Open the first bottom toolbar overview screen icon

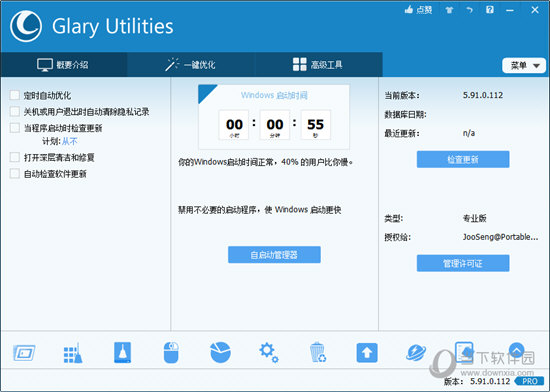click(24, 353)
